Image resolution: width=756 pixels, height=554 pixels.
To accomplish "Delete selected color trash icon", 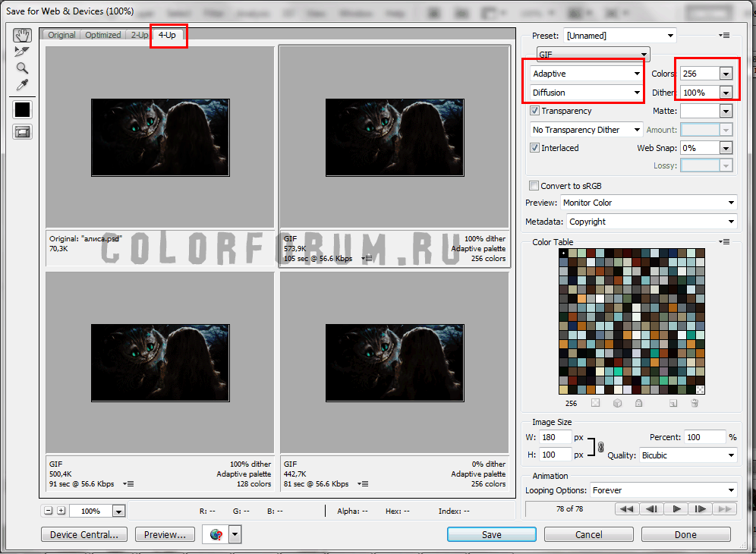I will pyautogui.click(x=695, y=403).
